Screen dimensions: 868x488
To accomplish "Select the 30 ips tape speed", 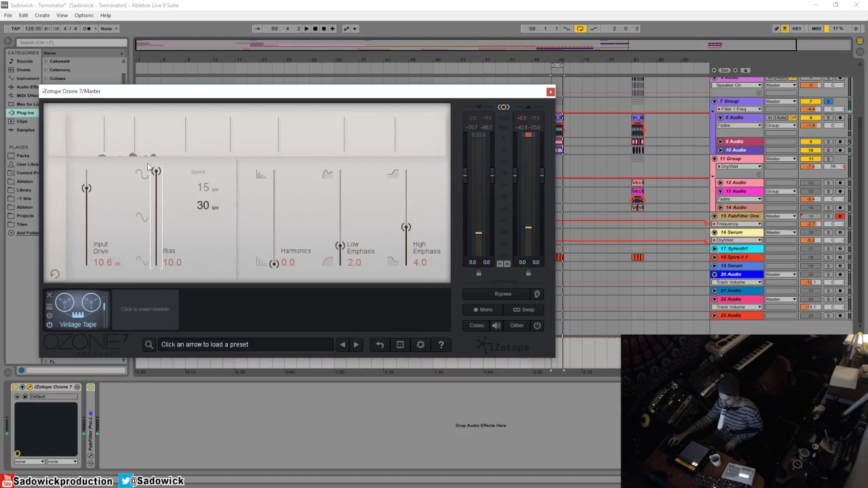I will (208, 205).
